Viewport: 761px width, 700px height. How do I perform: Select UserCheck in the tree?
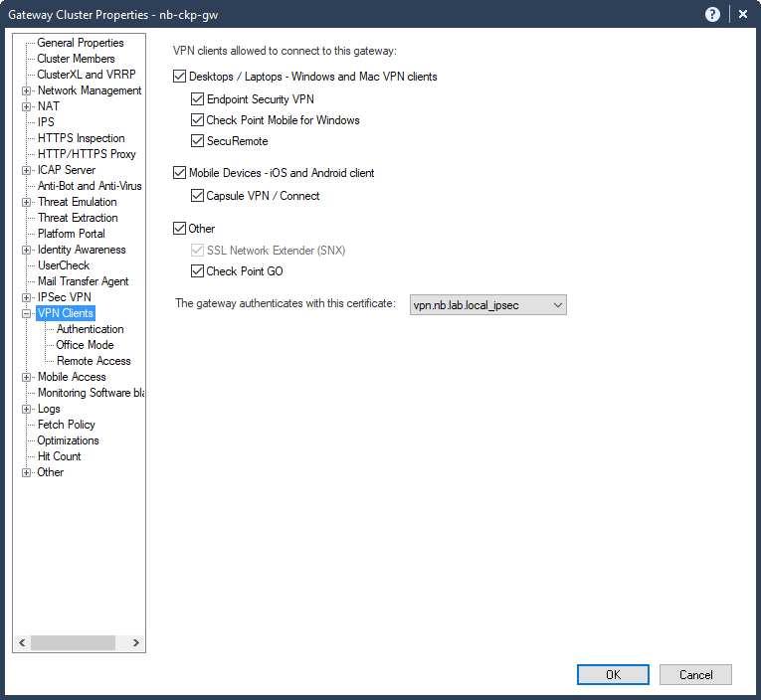pos(64,265)
